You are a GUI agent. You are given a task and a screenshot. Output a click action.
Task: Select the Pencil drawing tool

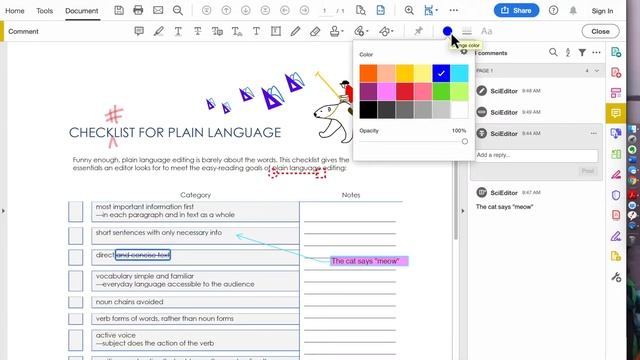295,31
